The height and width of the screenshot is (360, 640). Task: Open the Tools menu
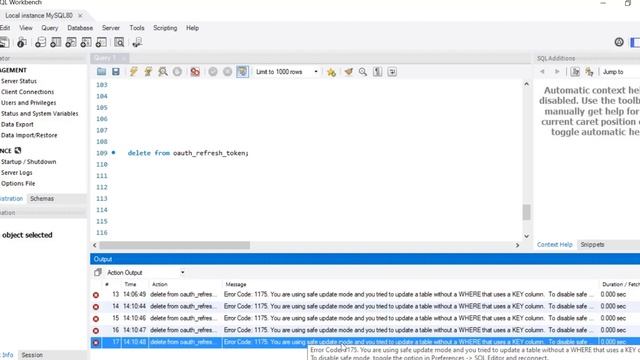(137, 28)
